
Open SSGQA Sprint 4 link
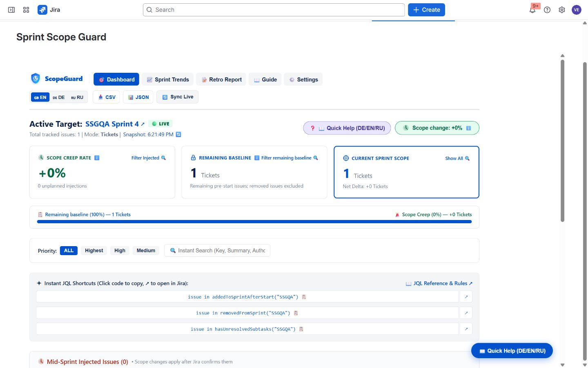(115, 124)
